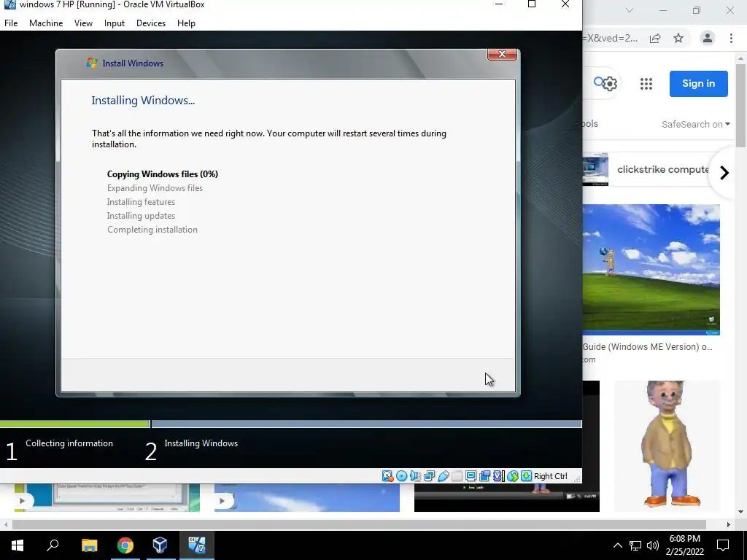Click the horizontal scrollbar at page bottom
747x560 pixels.
[359, 524]
